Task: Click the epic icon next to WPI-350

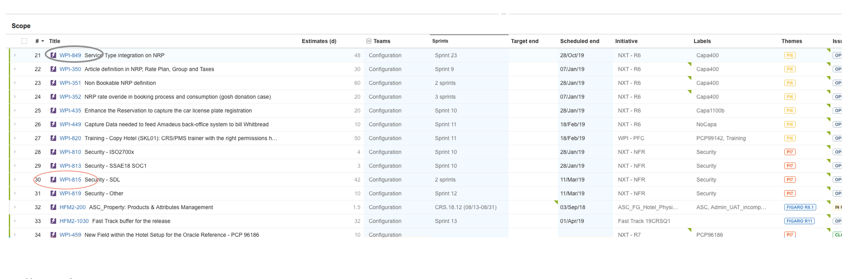Action: 53,69
